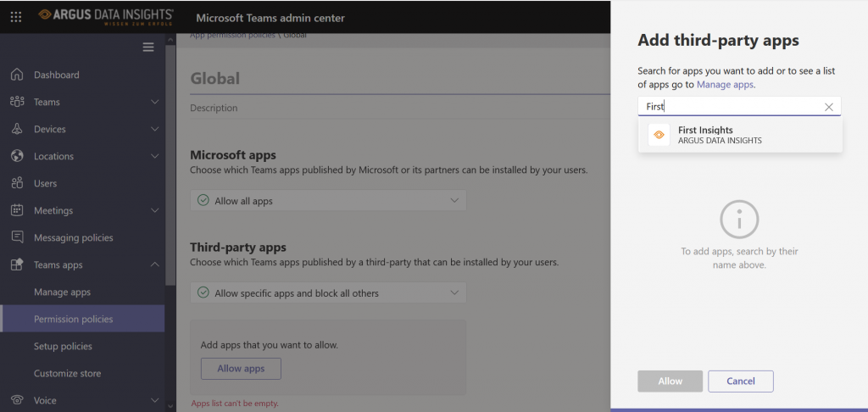
Task: Click the Locations globe icon
Action: [x=17, y=156]
